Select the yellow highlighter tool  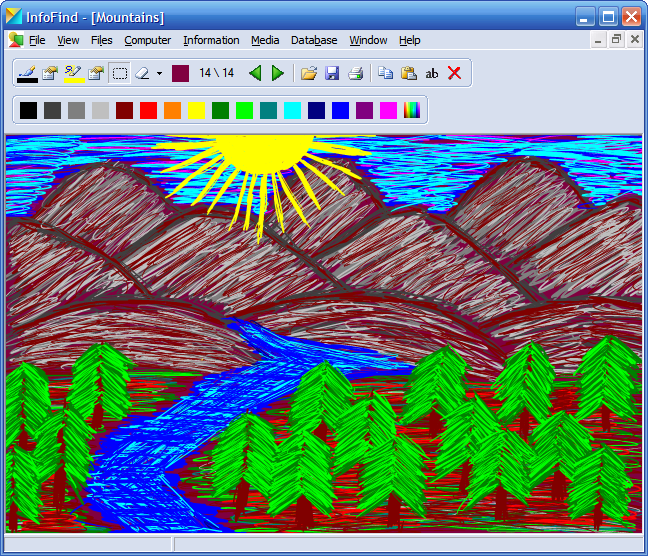74,74
